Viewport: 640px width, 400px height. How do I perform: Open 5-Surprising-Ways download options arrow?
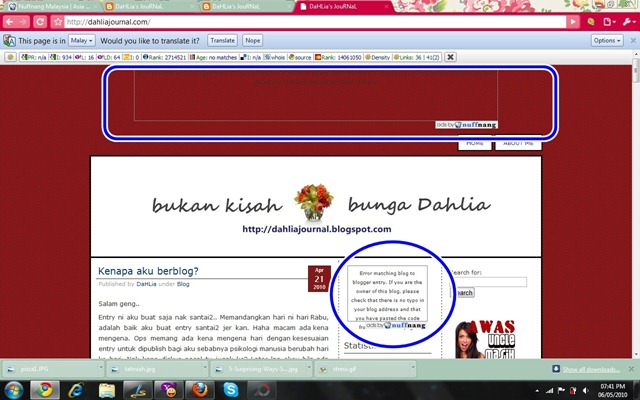[309, 368]
